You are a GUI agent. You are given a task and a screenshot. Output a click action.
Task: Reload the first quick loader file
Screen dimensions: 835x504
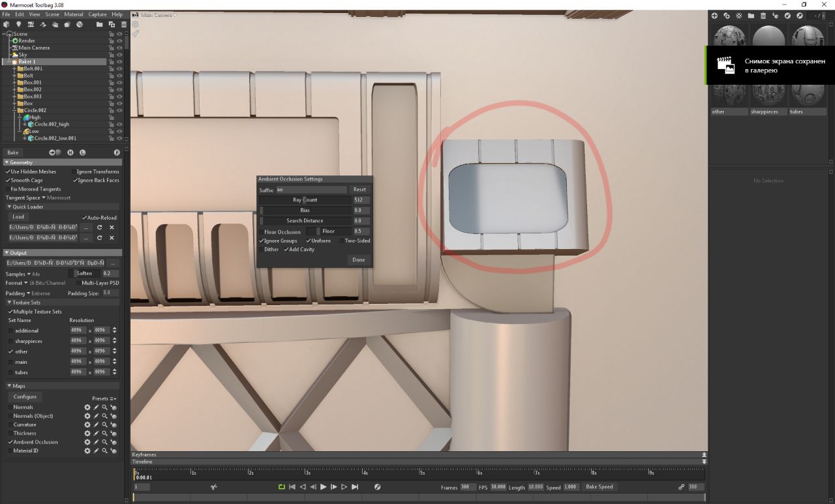pyautogui.click(x=100, y=228)
